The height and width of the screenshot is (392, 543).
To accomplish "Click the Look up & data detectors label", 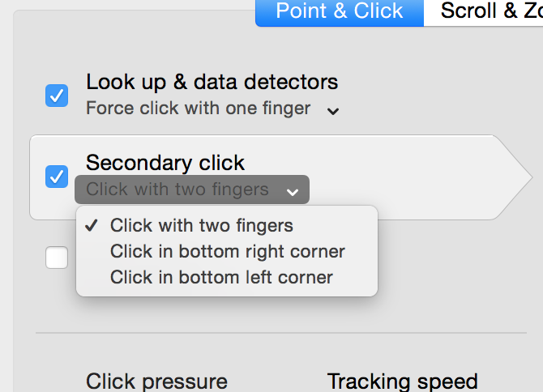I will coord(212,82).
